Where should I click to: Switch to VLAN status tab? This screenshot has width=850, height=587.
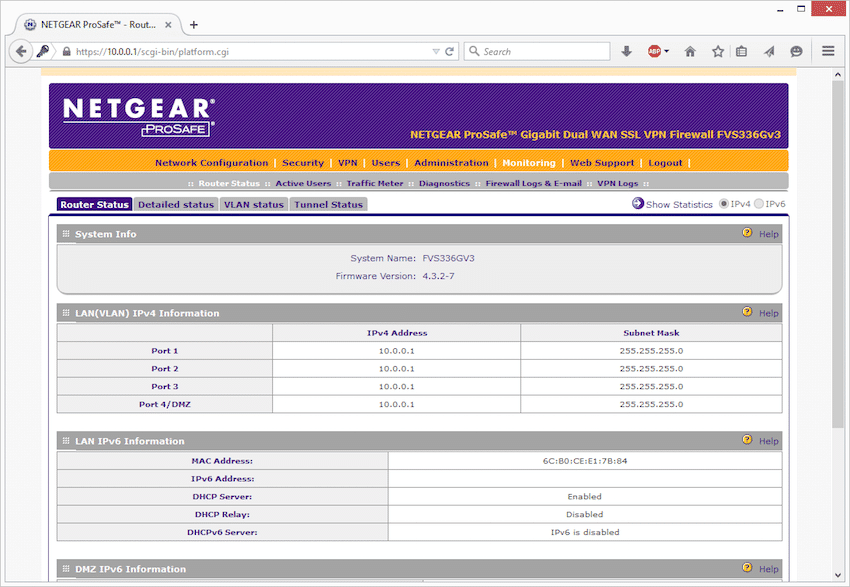[x=254, y=204]
